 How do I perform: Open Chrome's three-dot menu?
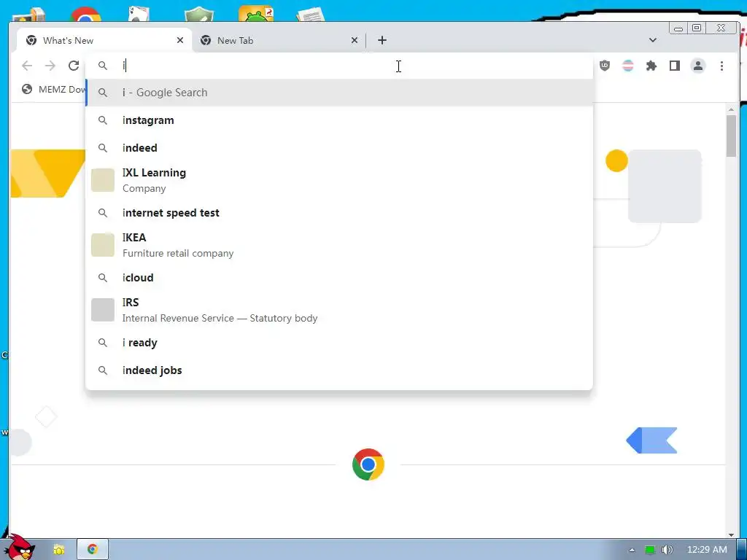pyautogui.click(x=721, y=66)
